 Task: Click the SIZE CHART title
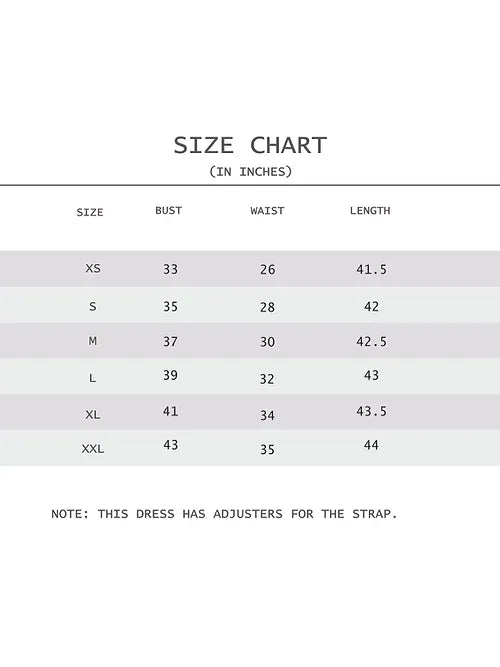point(250,145)
